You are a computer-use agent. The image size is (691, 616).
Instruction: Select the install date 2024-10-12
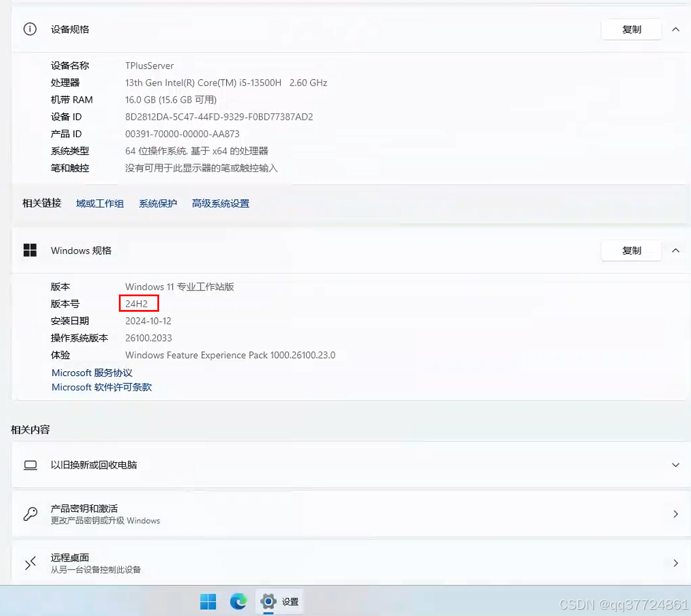click(148, 321)
